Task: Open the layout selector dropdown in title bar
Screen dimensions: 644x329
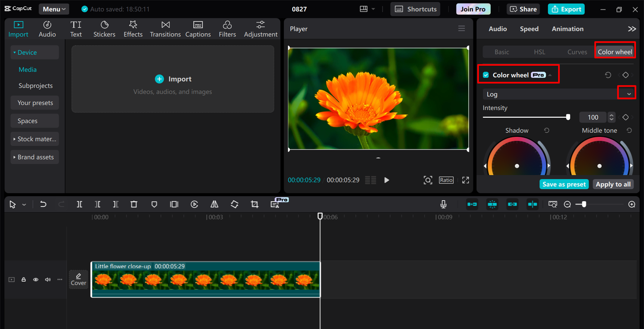Action: 368,9
